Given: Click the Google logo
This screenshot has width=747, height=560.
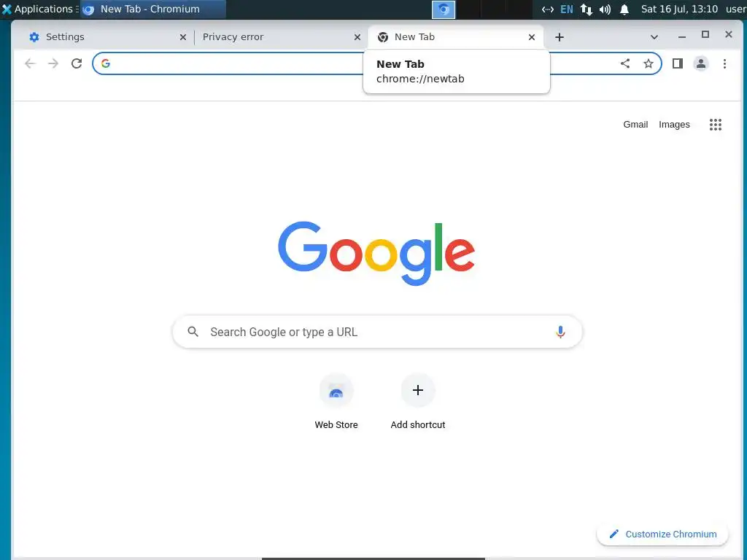Looking at the screenshot, I should (x=376, y=252).
